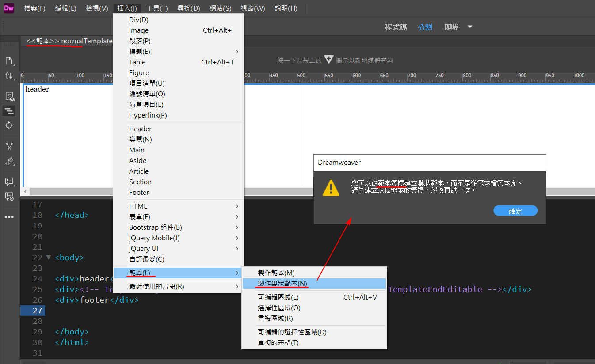This screenshot has height=364, width=595.
Task: Choose 製作範本(M) from the template submenu
Action: coord(276,273)
